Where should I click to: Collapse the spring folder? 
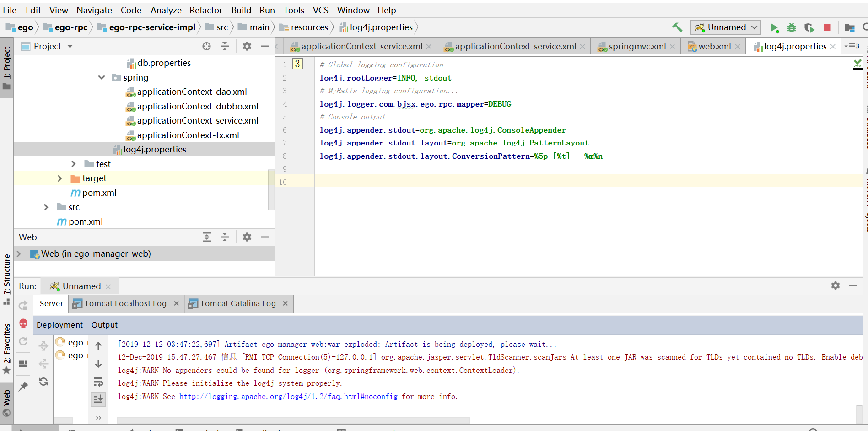[102, 77]
